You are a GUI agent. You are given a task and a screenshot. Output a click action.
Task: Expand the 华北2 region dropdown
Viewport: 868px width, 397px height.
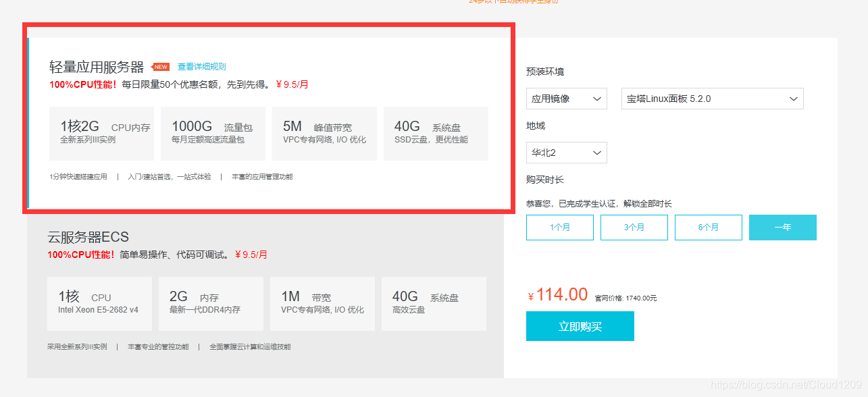pyautogui.click(x=567, y=153)
